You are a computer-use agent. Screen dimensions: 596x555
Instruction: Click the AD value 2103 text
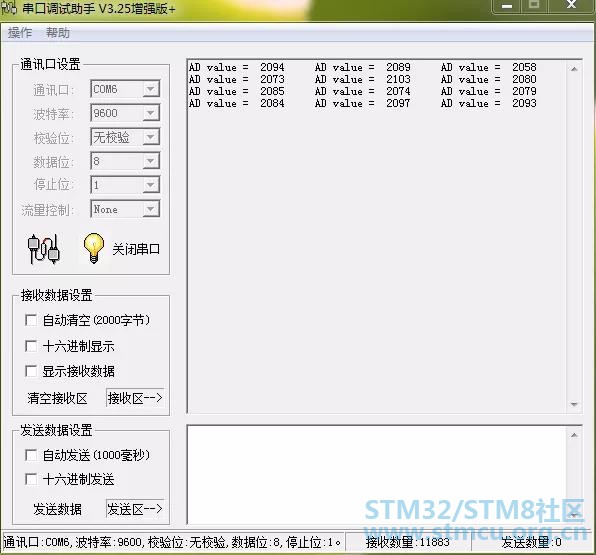pyautogui.click(x=363, y=79)
